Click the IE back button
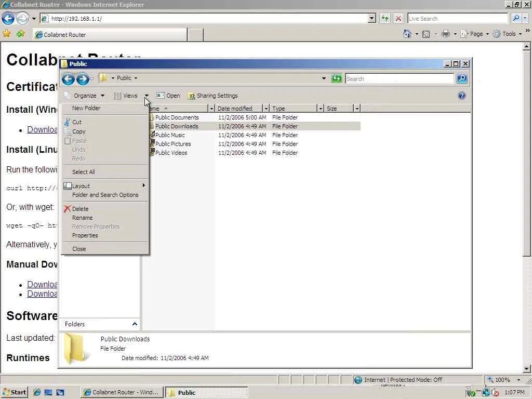This screenshot has width=532, height=399. tap(8, 18)
